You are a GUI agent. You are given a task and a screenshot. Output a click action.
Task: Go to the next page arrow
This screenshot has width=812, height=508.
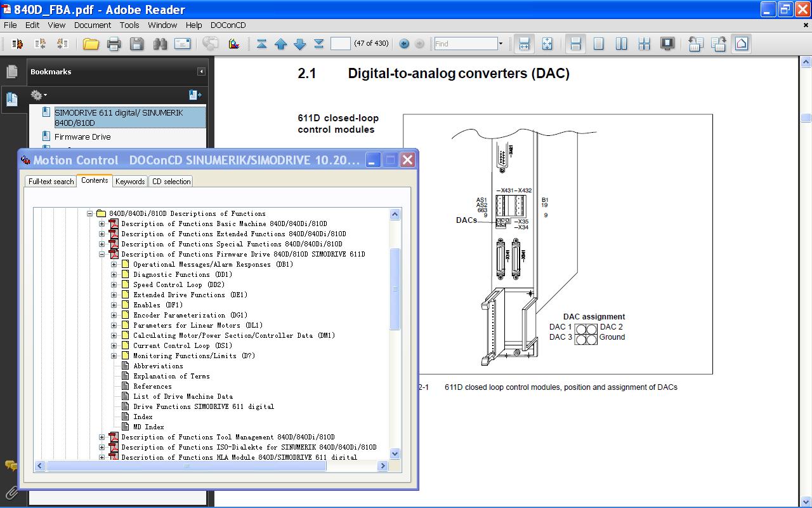point(300,44)
